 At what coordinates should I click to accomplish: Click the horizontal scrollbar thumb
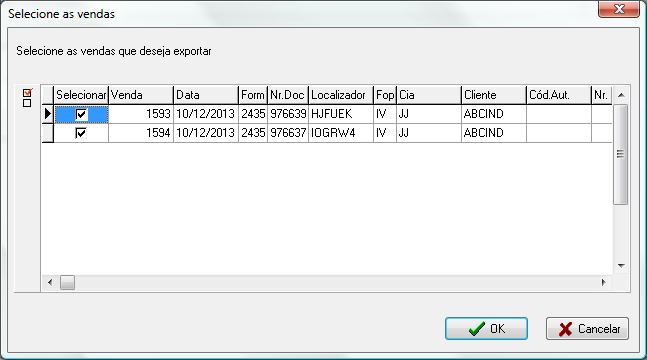(67, 283)
